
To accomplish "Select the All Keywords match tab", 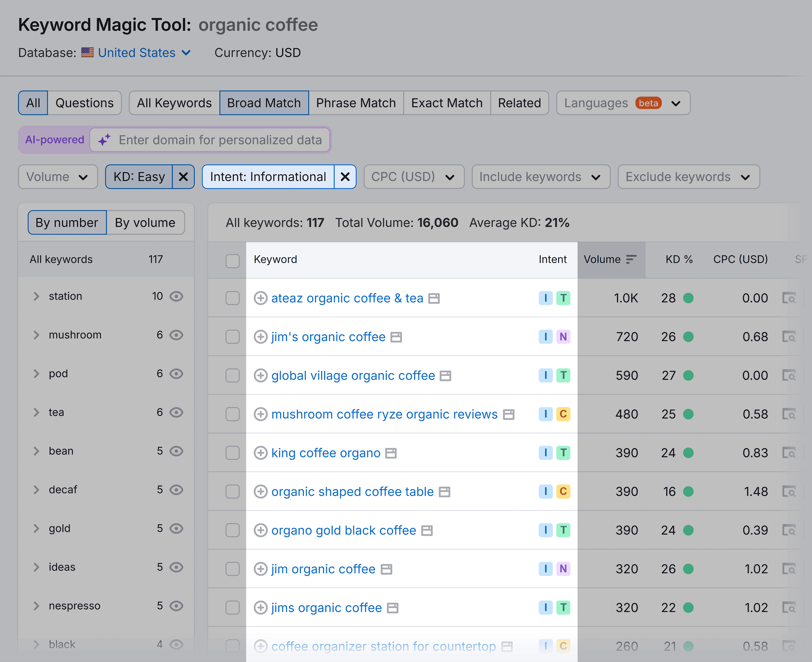I will pyautogui.click(x=174, y=103).
